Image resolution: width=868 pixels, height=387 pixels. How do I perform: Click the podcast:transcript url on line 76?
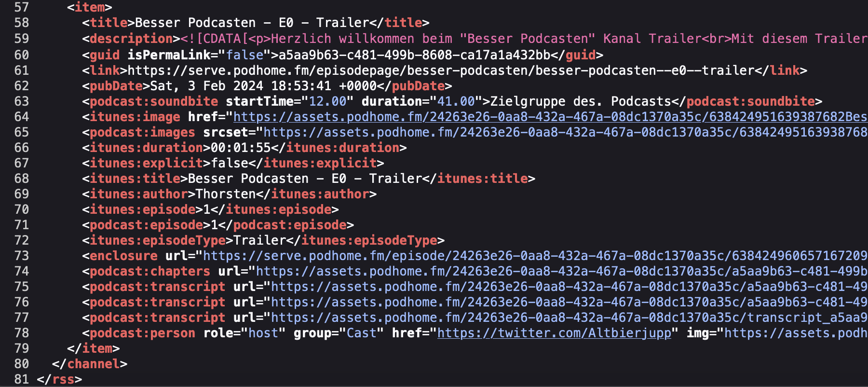tap(569, 302)
